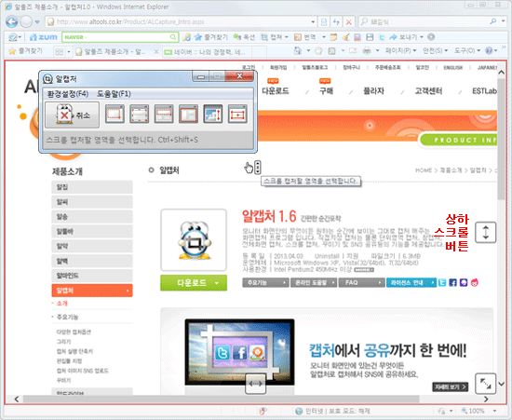Select the rectangular region capture icon in ALCapture

[115, 114]
